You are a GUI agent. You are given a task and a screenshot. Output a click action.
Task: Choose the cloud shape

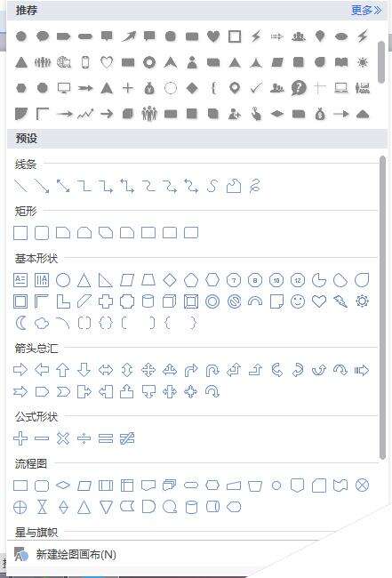(42, 324)
